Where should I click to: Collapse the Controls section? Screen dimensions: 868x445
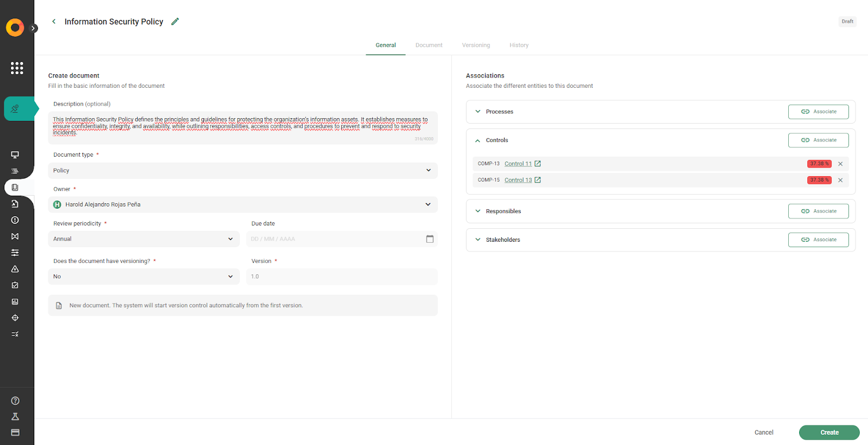click(x=478, y=140)
